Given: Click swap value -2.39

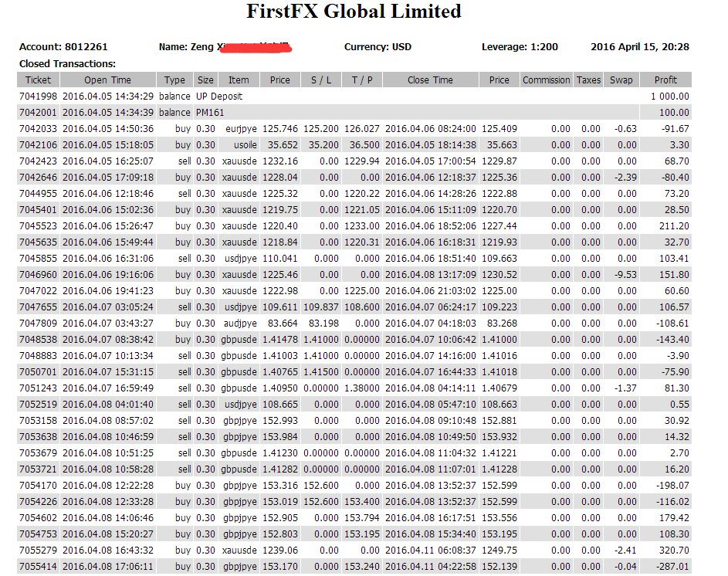Looking at the screenshot, I should click(x=625, y=178).
